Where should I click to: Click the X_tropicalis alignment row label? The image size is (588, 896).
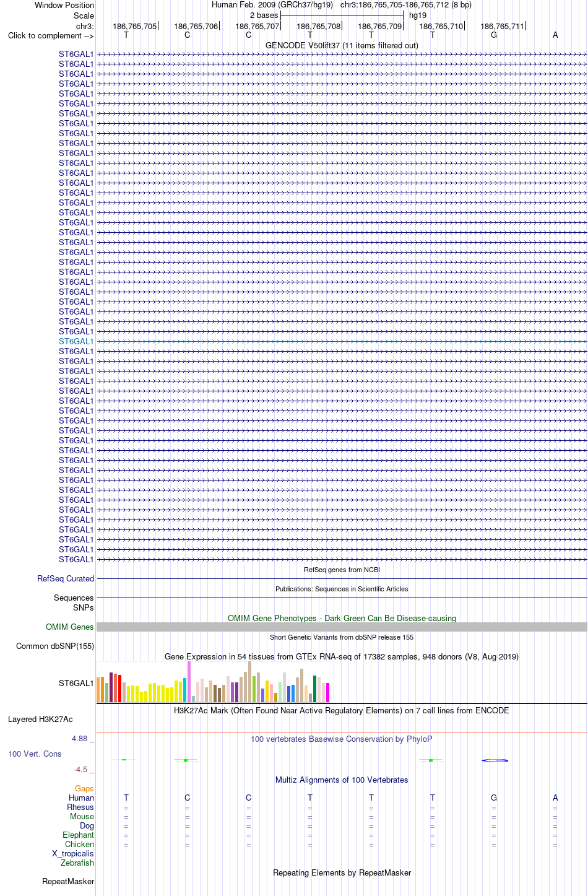coord(73,854)
